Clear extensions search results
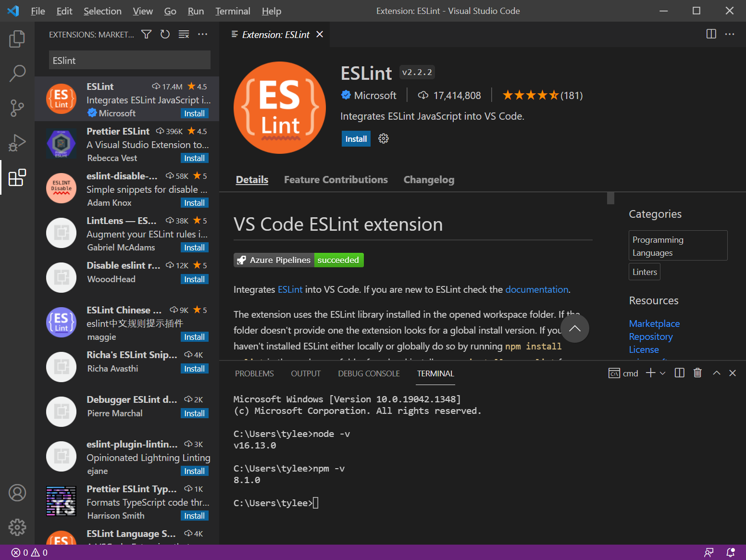Viewport: 746px width, 560px height. (x=184, y=34)
